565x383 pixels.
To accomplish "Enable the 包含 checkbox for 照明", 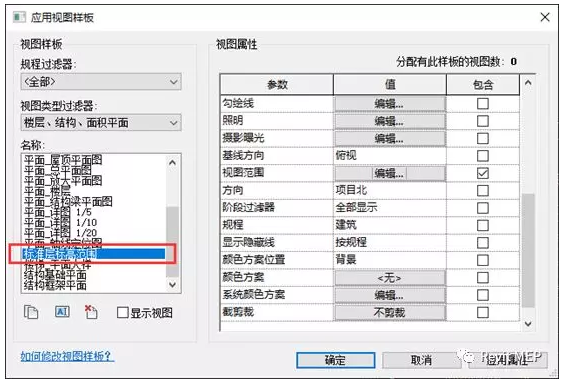I will (x=482, y=121).
